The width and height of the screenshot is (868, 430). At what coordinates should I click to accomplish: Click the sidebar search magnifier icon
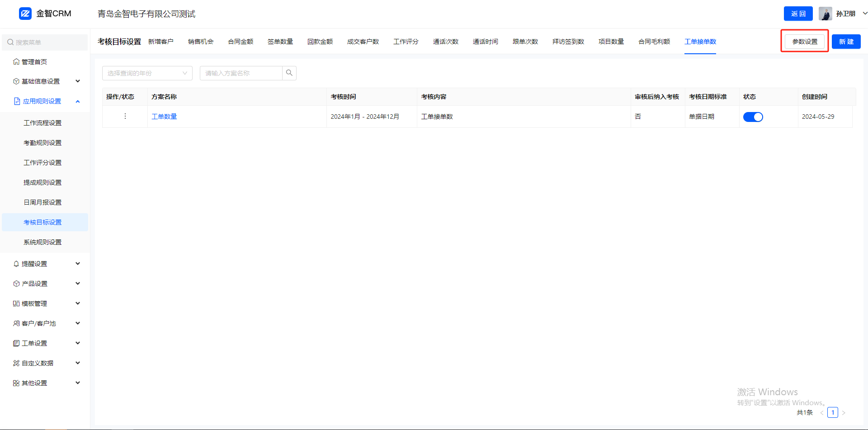(x=10, y=42)
